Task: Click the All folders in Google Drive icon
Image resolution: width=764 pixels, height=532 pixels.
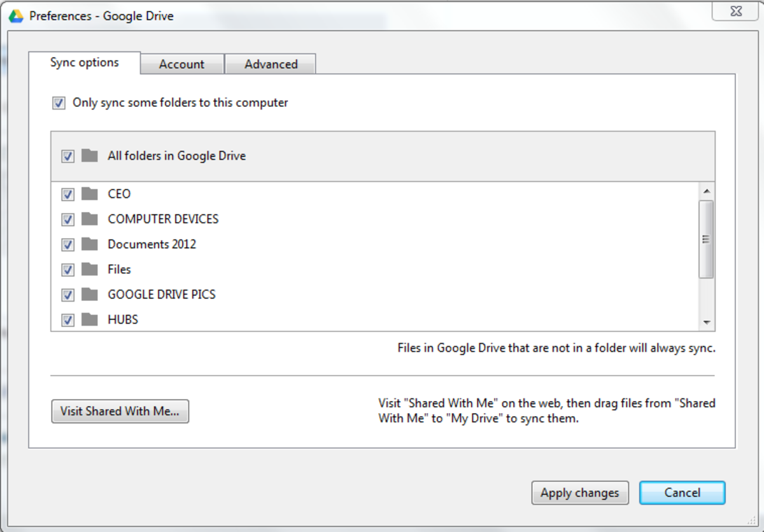Action: point(89,155)
